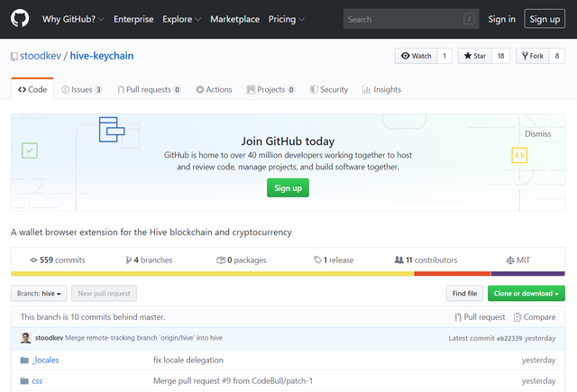
Task: Open commit hash eb22339
Action: [x=509, y=338]
